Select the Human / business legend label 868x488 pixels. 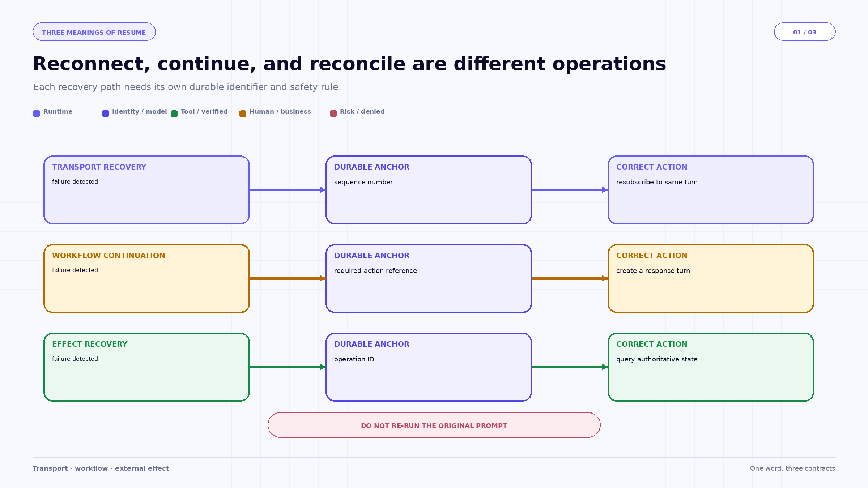[280, 111]
